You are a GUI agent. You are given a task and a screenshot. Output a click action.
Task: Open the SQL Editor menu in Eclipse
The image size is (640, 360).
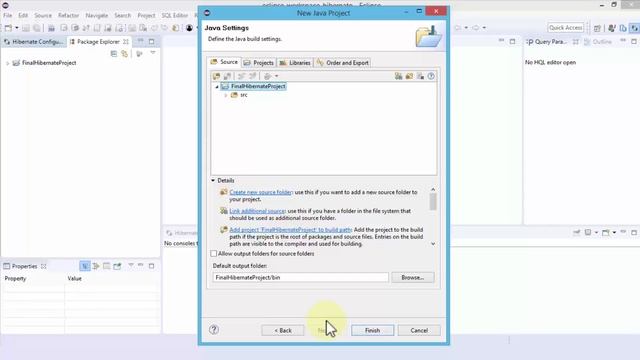(175, 16)
